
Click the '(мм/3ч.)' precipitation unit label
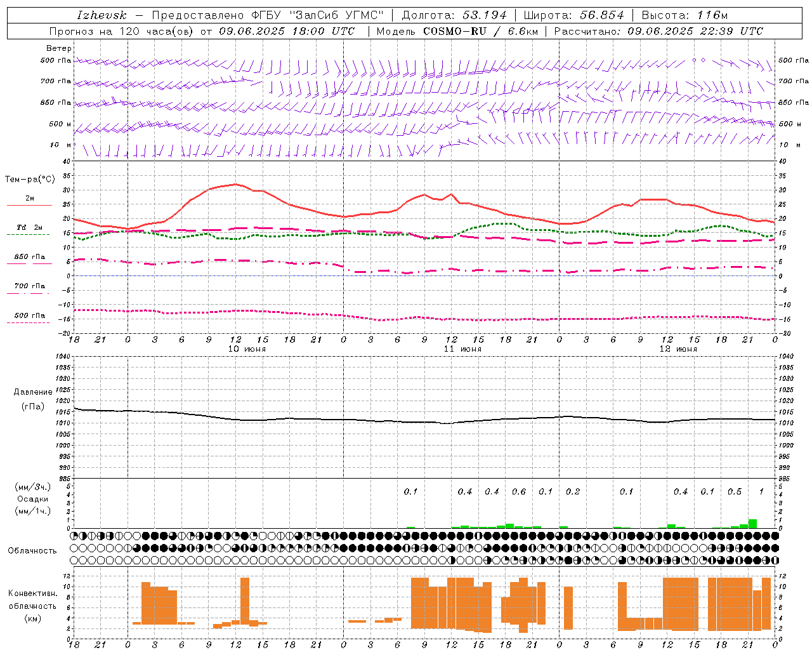pyautogui.click(x=32, y=487)
